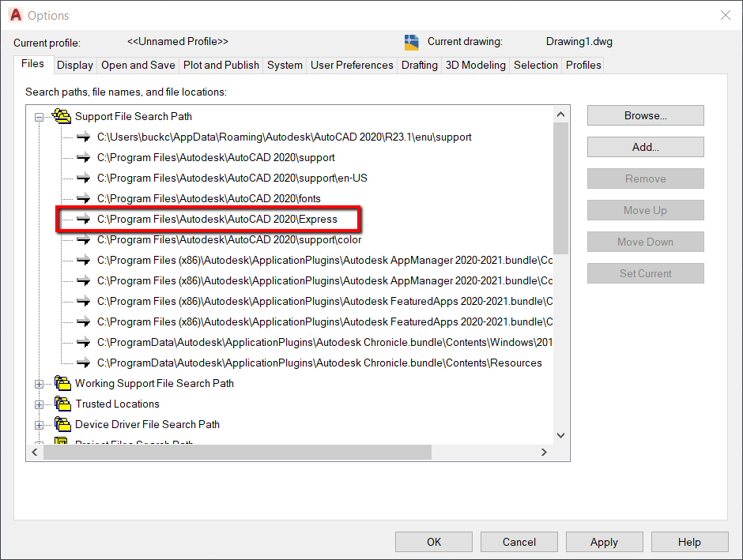743x560 pixels.
Task: Click the vertical scrollbar up arrow
Action: tap(561, 114)
